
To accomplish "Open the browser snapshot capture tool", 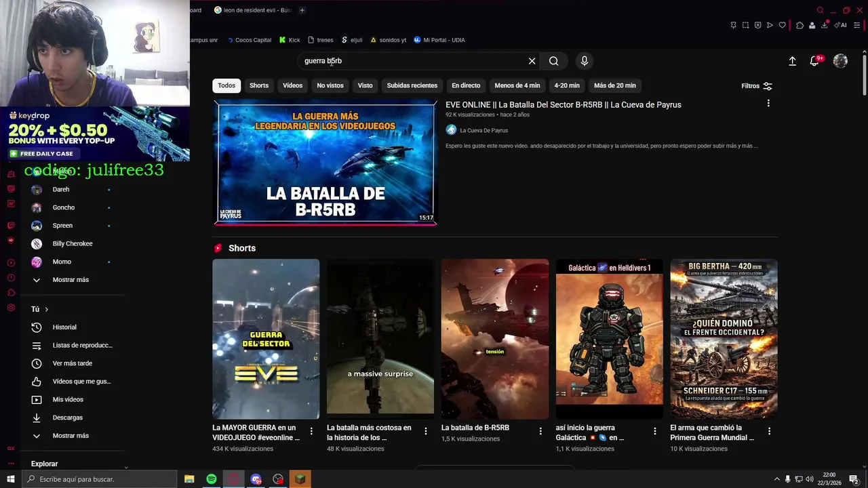I will point(745,25).
